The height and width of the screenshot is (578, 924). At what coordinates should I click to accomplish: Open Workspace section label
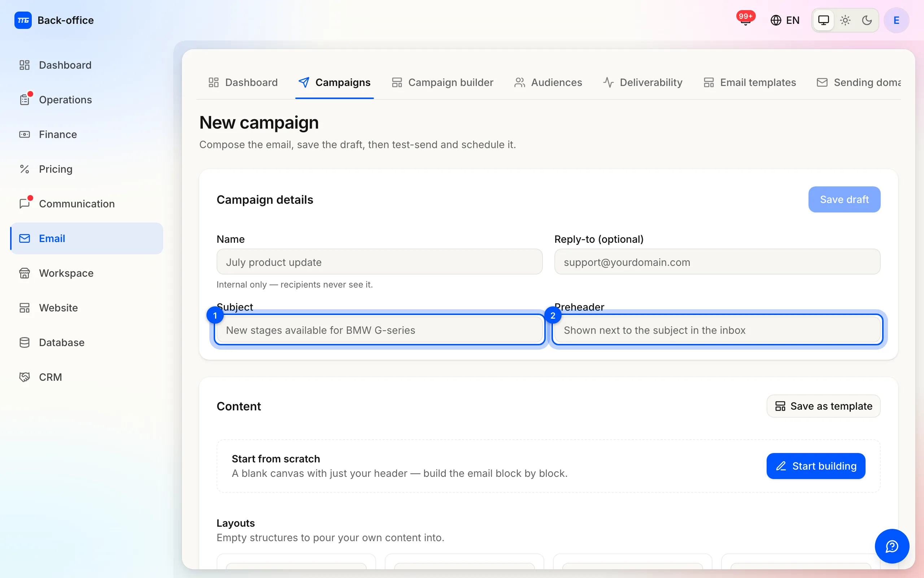(66, 273)
